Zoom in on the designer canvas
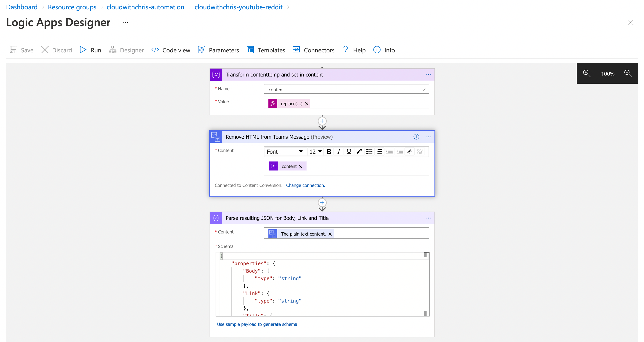The width and height of the screenshot is (644, 342). pos(587,73)
